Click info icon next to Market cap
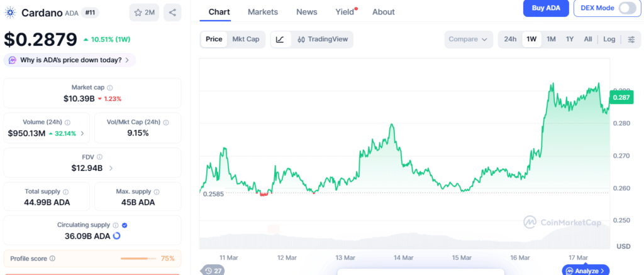The width and height of the screenshot is (644, 275). (110, 88)
